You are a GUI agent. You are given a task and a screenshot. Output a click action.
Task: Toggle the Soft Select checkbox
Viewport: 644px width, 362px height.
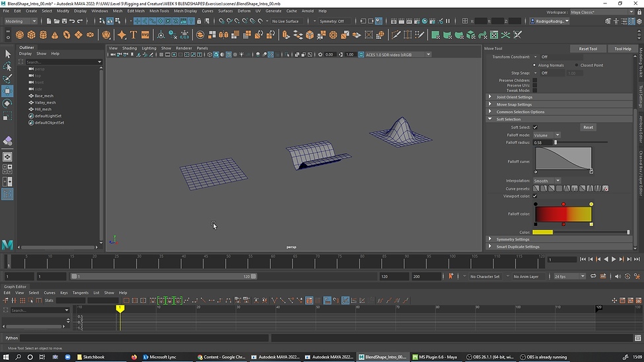point(535,127)
